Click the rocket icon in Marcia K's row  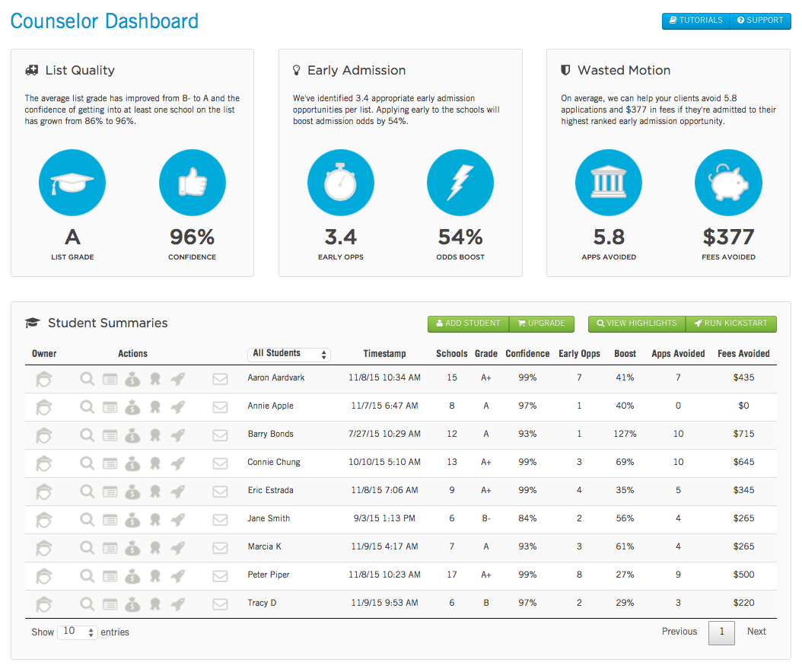click(177, 548)
